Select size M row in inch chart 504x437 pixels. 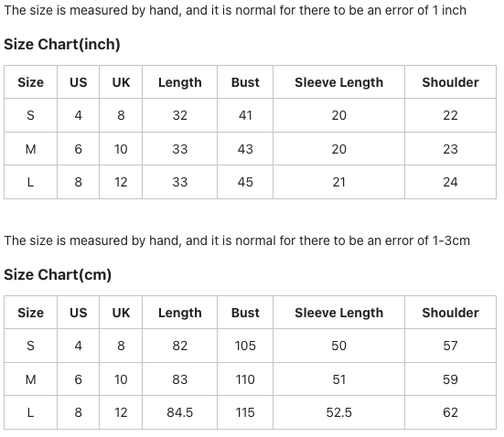(250, 149)
